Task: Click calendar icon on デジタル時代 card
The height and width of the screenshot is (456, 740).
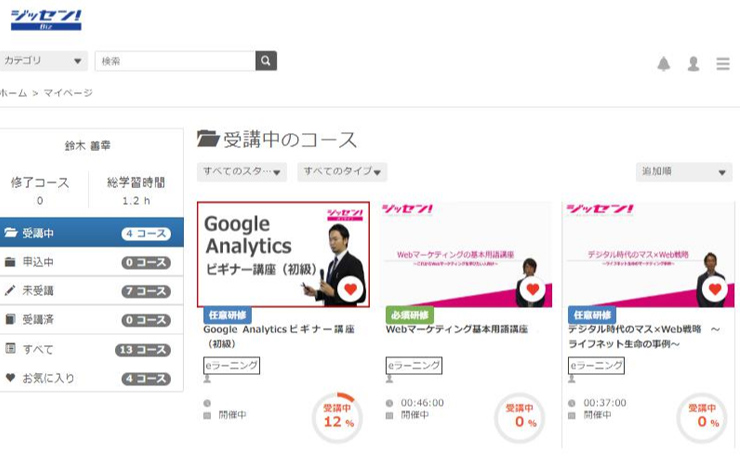Action: (x=572, y=415)
